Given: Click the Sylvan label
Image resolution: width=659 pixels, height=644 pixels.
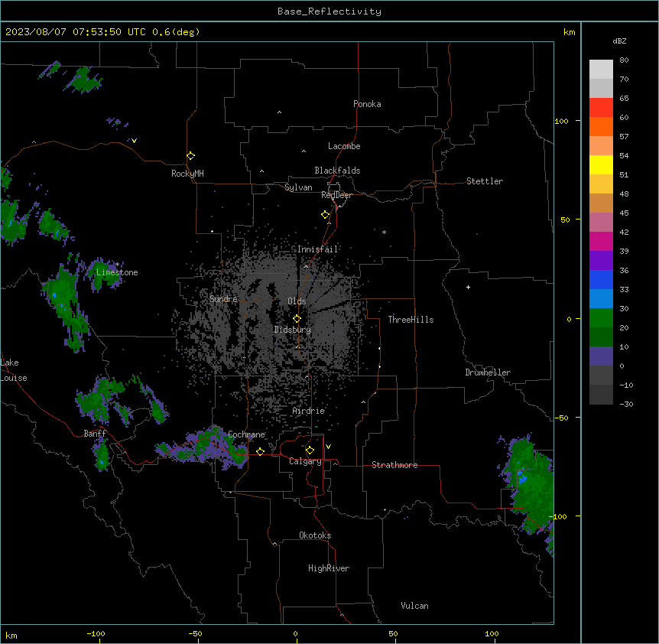Looking at the screenshot, I should (298, 187).
